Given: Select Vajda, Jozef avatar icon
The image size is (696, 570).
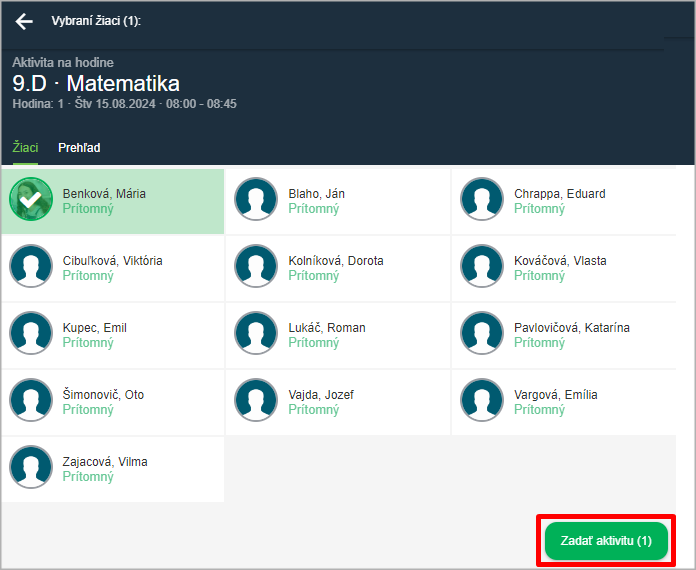Looking at the screenshot, I should click(x=256, y=400).
